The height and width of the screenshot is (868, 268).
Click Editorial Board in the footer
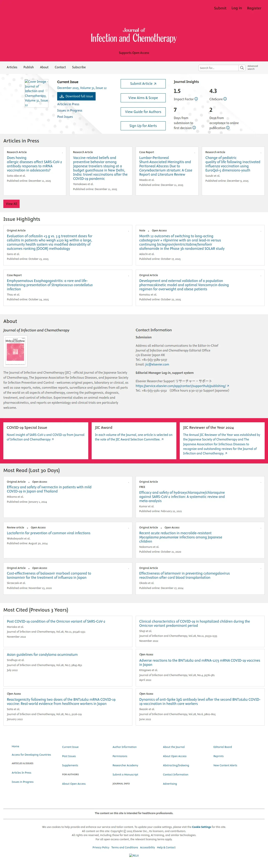point(222,747)
